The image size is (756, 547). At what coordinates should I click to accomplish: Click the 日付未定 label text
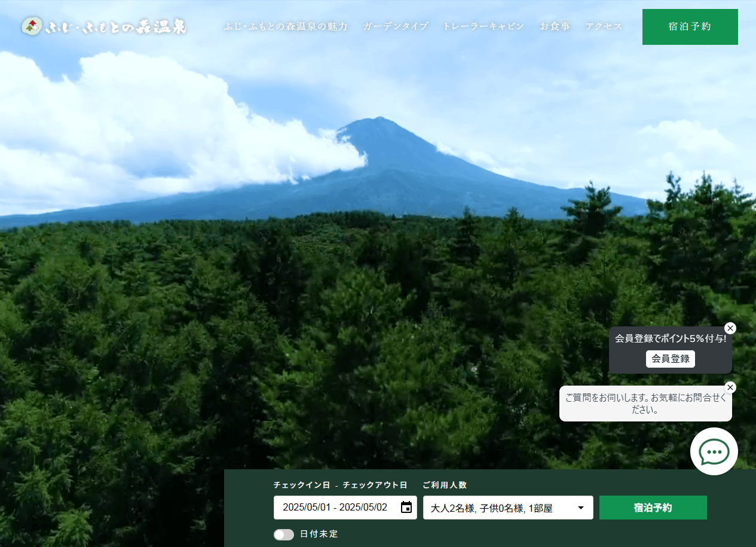(319, 534)
